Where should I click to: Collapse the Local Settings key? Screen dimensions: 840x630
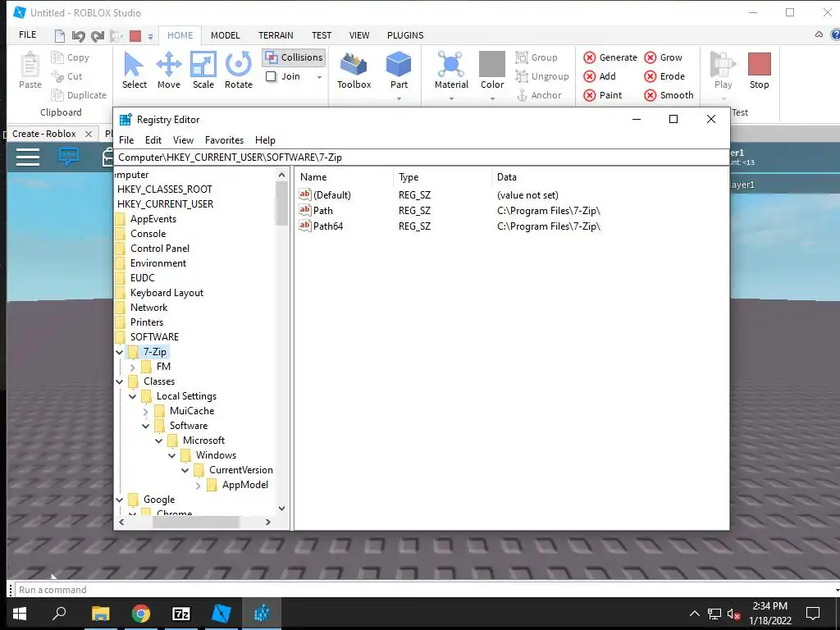(x=132, y=396)
